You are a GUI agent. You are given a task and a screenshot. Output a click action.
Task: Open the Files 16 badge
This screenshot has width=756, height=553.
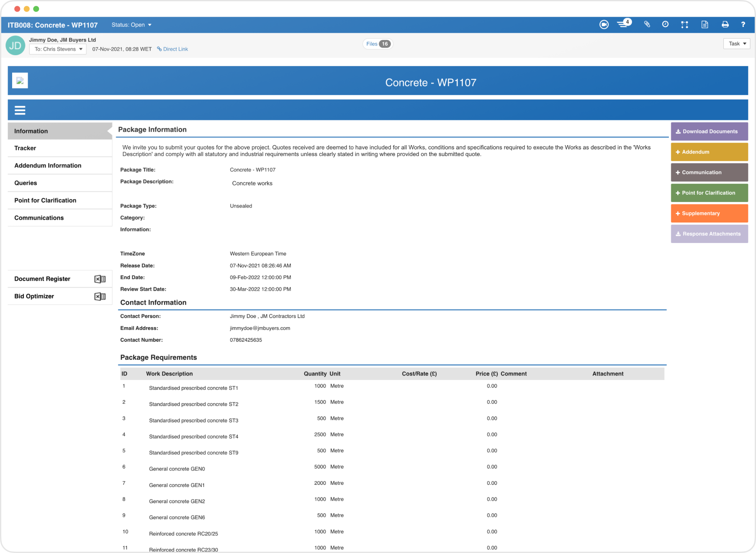pos(377,44)
